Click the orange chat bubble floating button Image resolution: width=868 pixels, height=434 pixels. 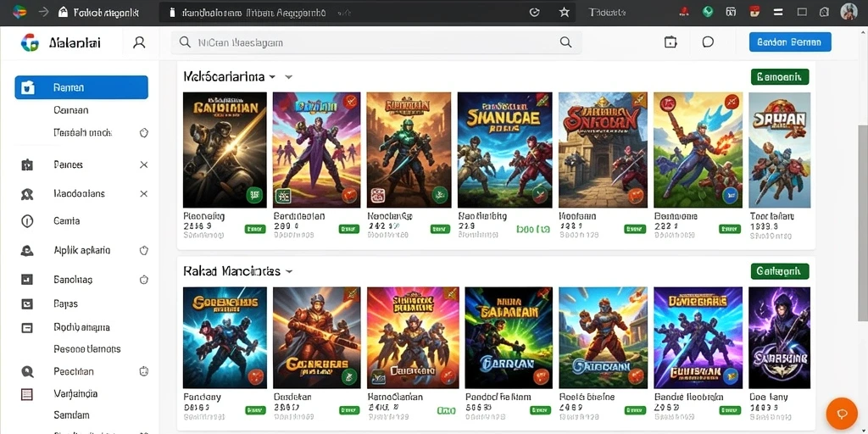[x=842, y=414]
